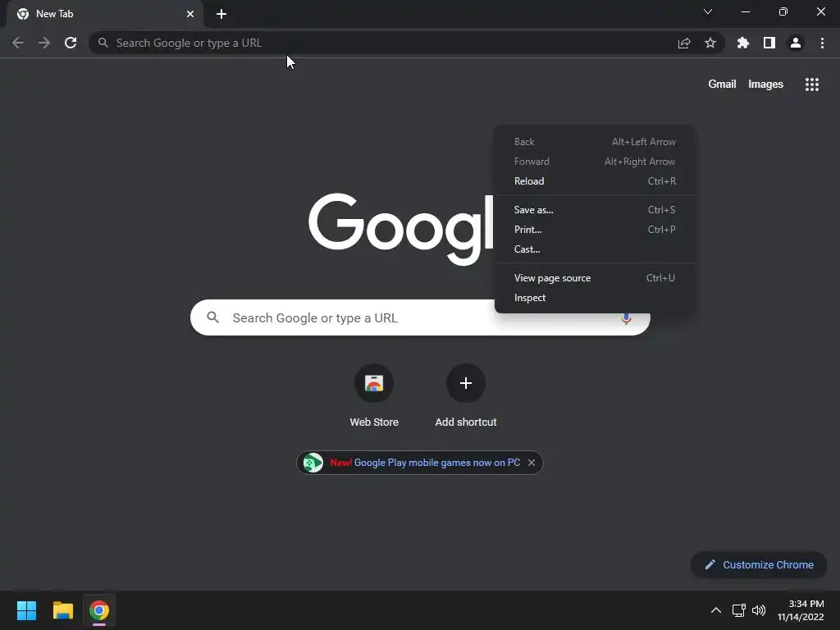Click the Chrome taskbar icon
The height and width of the screenshot is (630, 840).
[x=99, y=610]
